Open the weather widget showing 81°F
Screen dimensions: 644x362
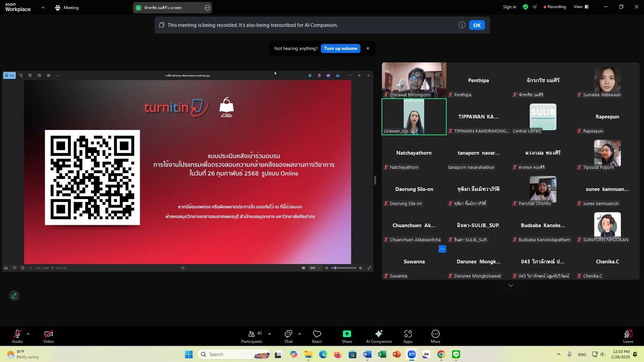23,355
